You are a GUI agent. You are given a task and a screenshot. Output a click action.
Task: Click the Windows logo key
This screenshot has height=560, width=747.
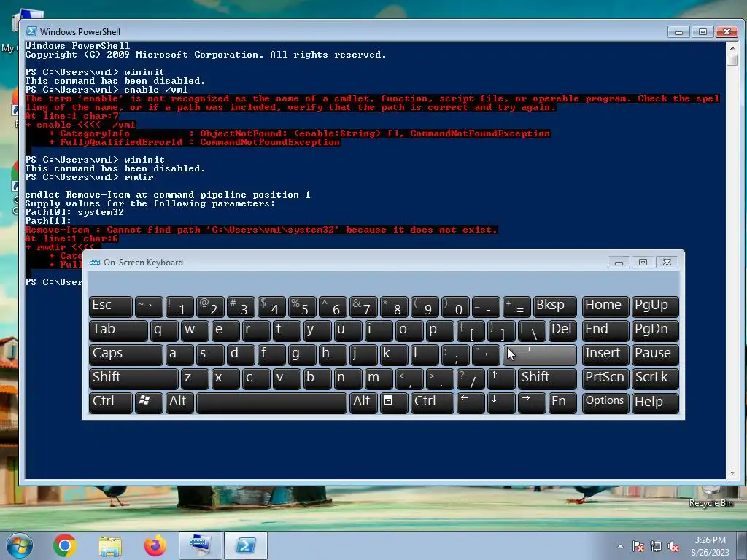click(149, 402)
